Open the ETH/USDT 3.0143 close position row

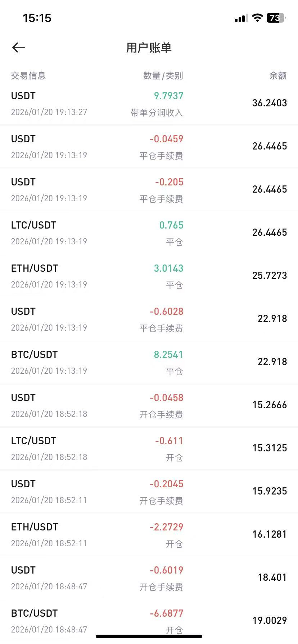click(149, 276)
